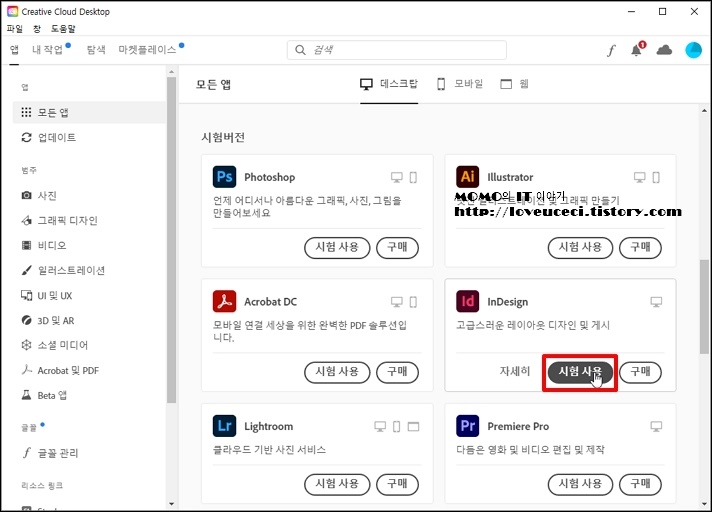Open the InDesign app icon
712x512 pixels.
(467, 301)
